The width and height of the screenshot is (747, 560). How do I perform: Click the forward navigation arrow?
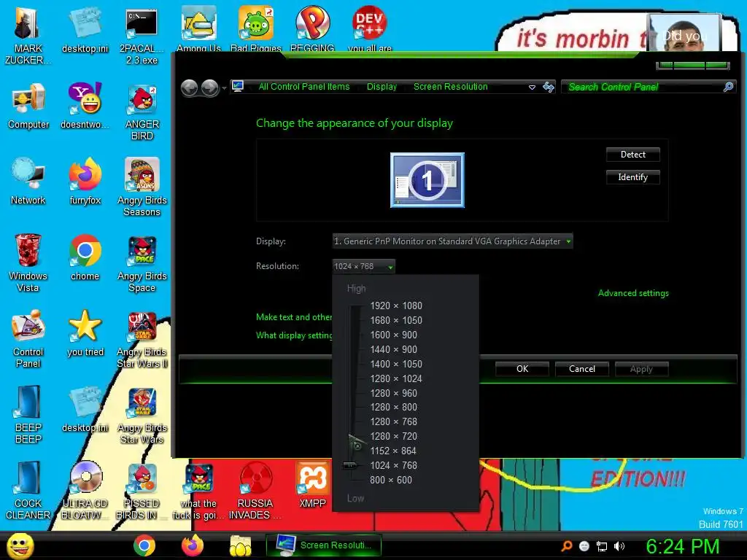(209, 87)
